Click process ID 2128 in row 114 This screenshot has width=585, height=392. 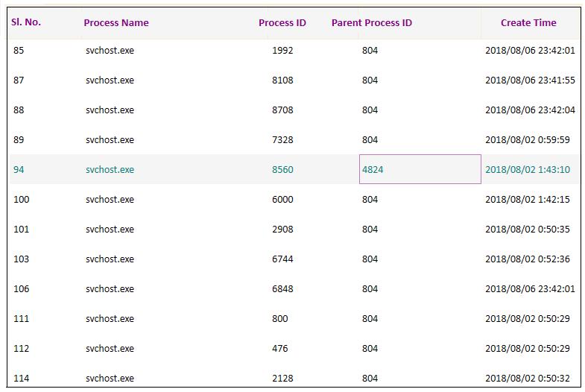[282, 379]
